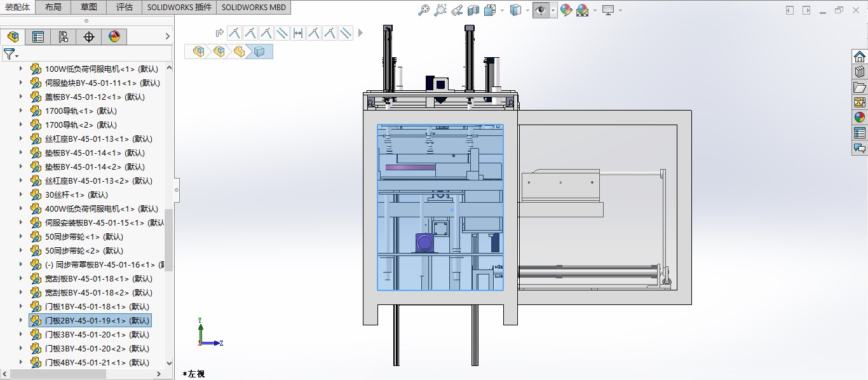Switch to the FeatureManager design tree tab
Viewport: 868px width, 380px height.
click(x=13, y=37)
